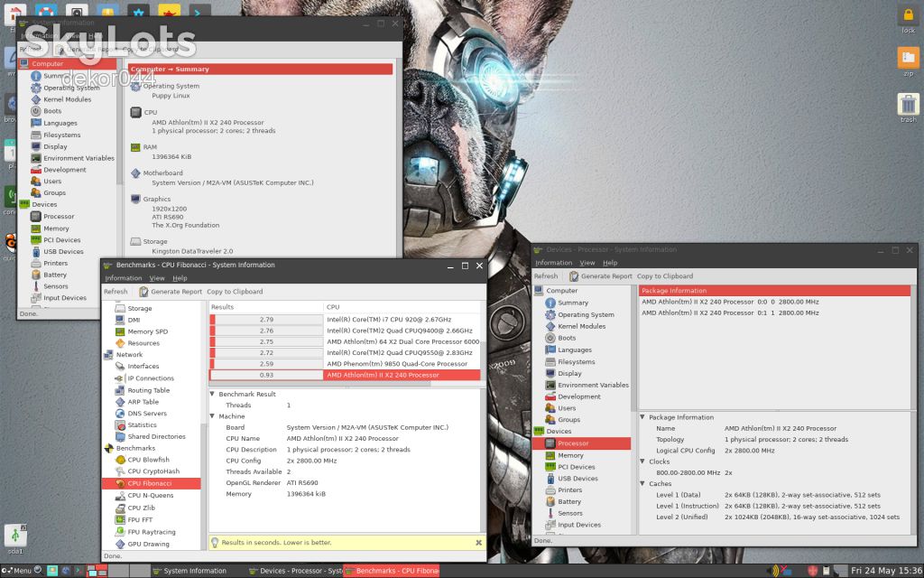
Task: Select AMD Phenom 9850 Quad-Core result row
Action: (x=346, y=364)
